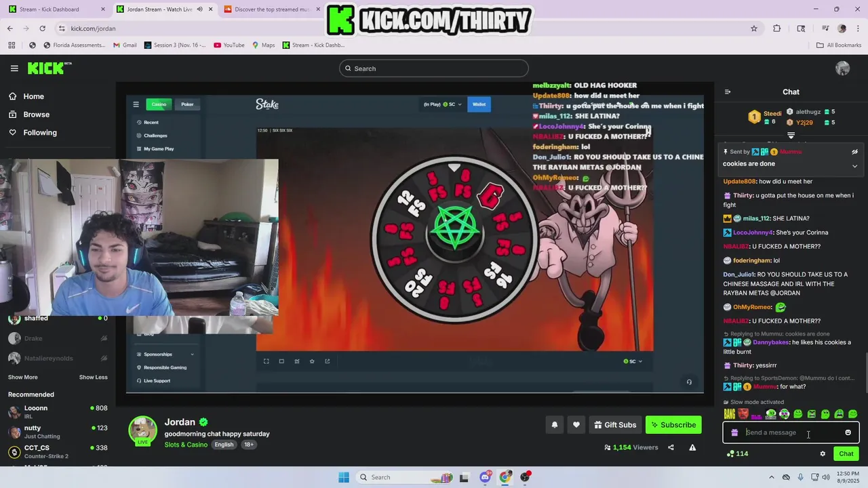Click the Send a message input

pyautogui.click(x=790, y=432)
